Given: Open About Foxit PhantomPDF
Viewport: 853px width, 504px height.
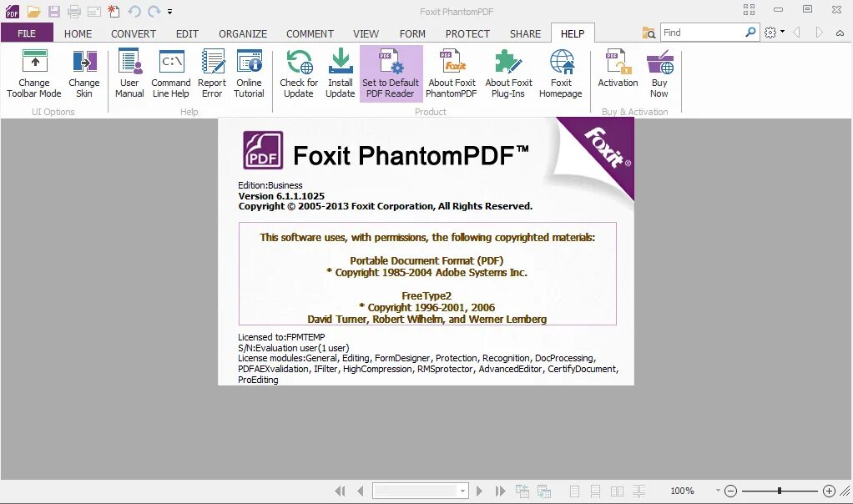Looking at the screenshot, I should click(x=452, y=73).
